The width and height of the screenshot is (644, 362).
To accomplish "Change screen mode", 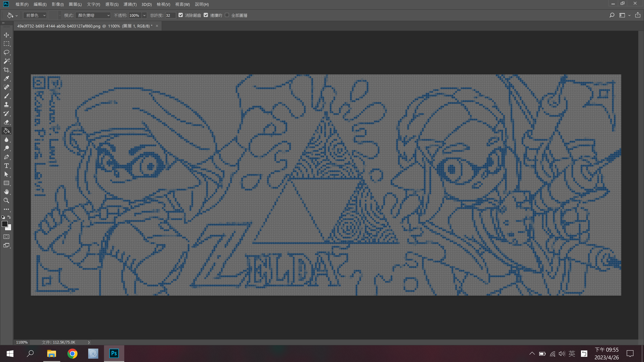I will pyautogui.click(x=7, y=245).
